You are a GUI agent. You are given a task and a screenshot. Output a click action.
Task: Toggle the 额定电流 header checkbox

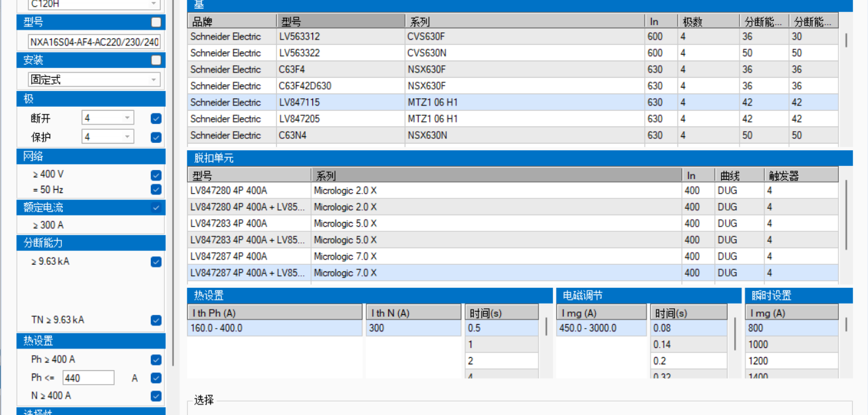(x=156, y=207)
